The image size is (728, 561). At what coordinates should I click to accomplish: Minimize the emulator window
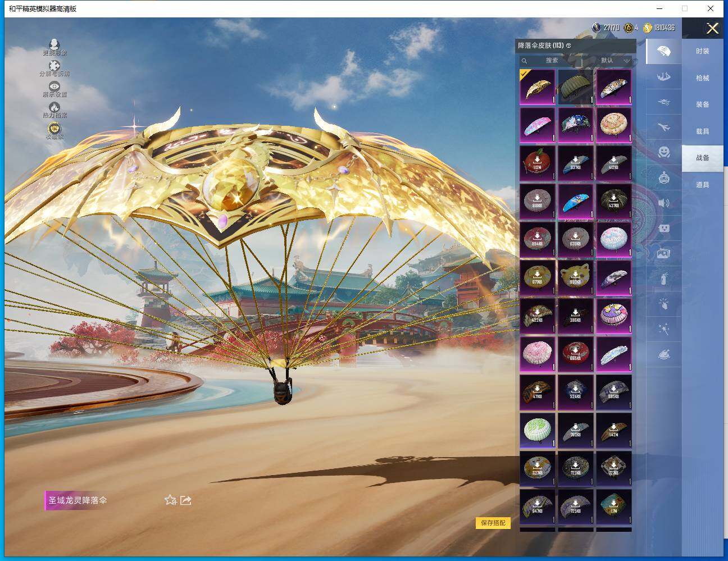click(x=658, y=8)
